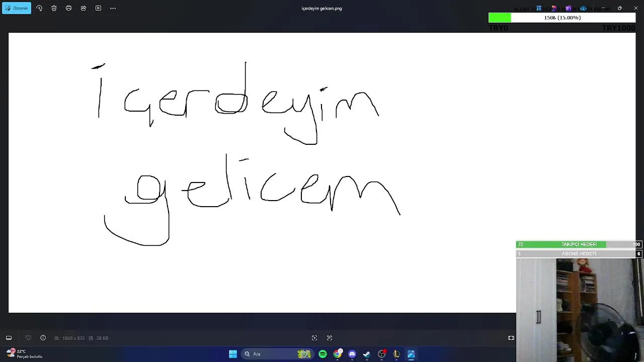Open League of Legends from the taskbar
This screenshot has height=362, width=644.
[x=396, y=354]
